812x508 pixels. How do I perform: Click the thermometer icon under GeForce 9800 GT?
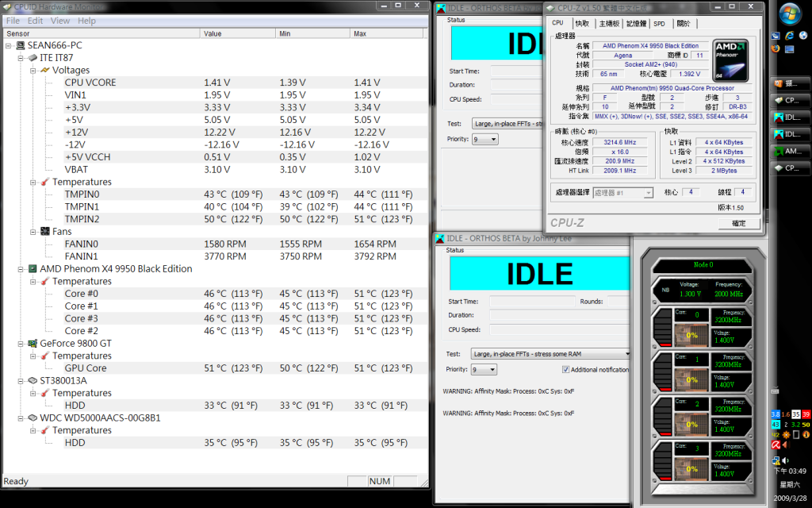click(x=45, y=356)
